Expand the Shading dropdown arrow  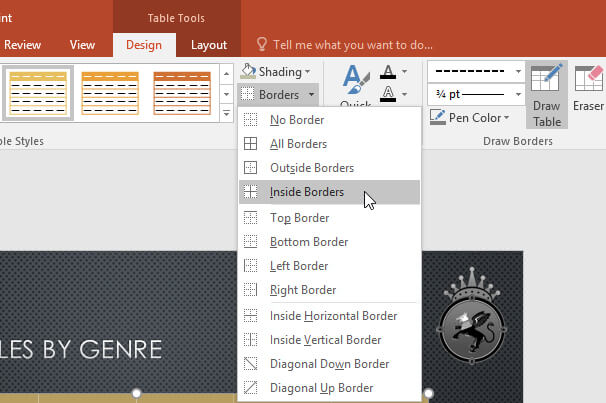pyautogui.click(x=308, y=71)
